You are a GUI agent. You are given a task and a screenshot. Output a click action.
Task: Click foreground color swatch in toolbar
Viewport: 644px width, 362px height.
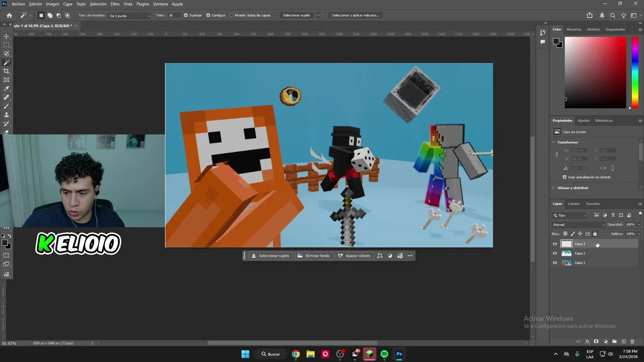tap(5, 243)
